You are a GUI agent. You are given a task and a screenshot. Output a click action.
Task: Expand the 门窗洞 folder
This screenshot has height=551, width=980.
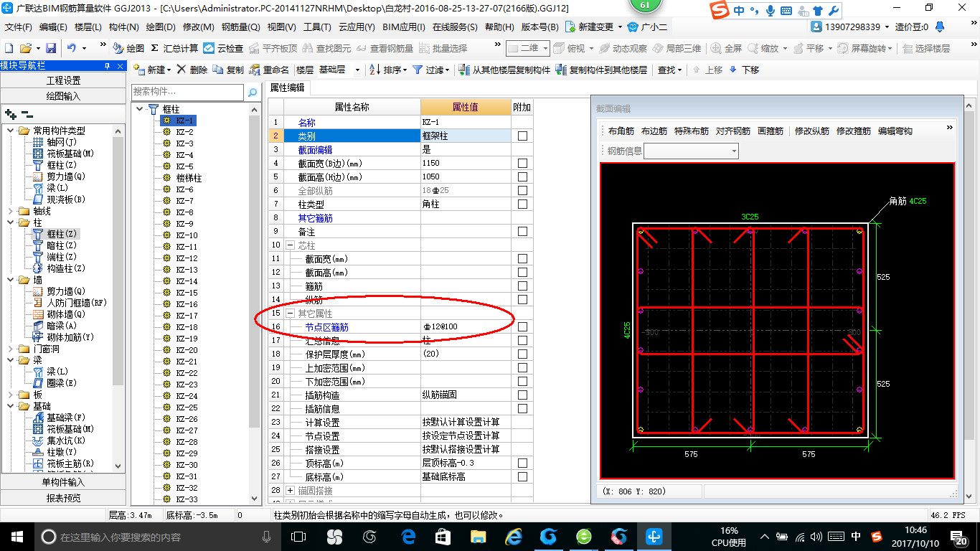click(x=10, y=349)
